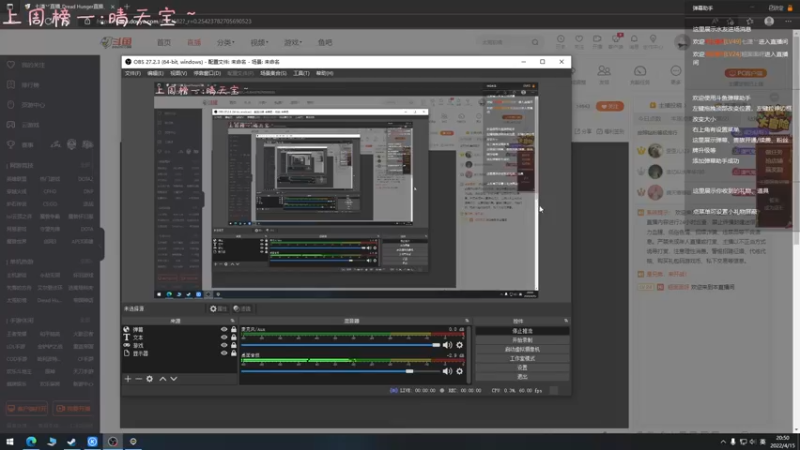Open the 首页 tab on Douyu
Viewport: 800px width, 450px height.
coord(164,42)
